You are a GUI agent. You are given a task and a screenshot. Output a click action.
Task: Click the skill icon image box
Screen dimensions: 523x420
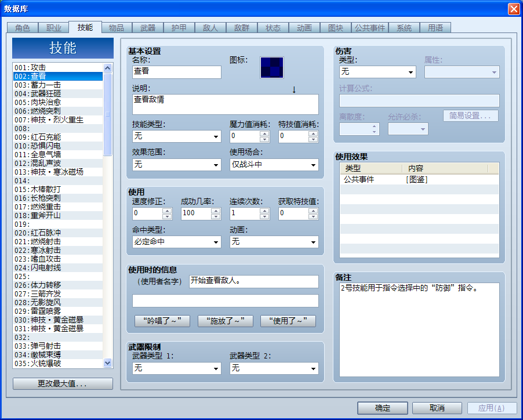tap(272, 67)
